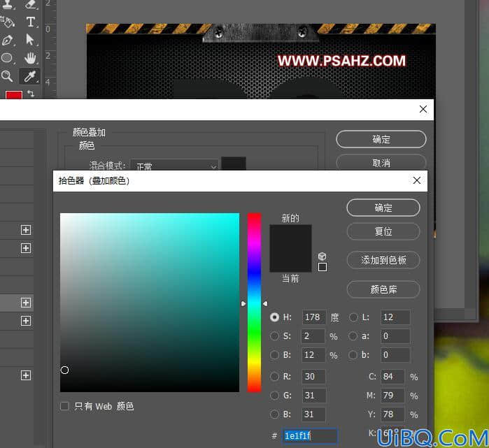This screenshot has width=489, height=448.
Task: Select the Zoom magnifier tool
Action: click(7, 76)
